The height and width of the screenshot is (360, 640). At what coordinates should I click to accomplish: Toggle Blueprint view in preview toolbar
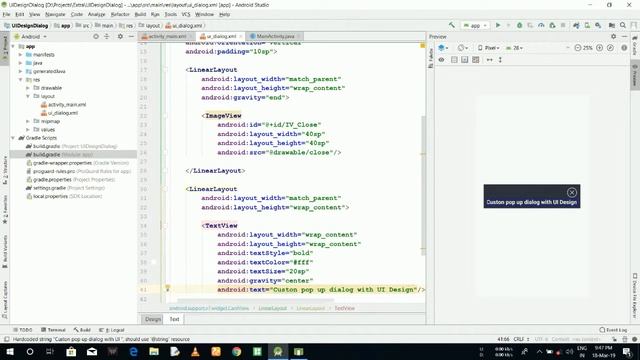464,60
